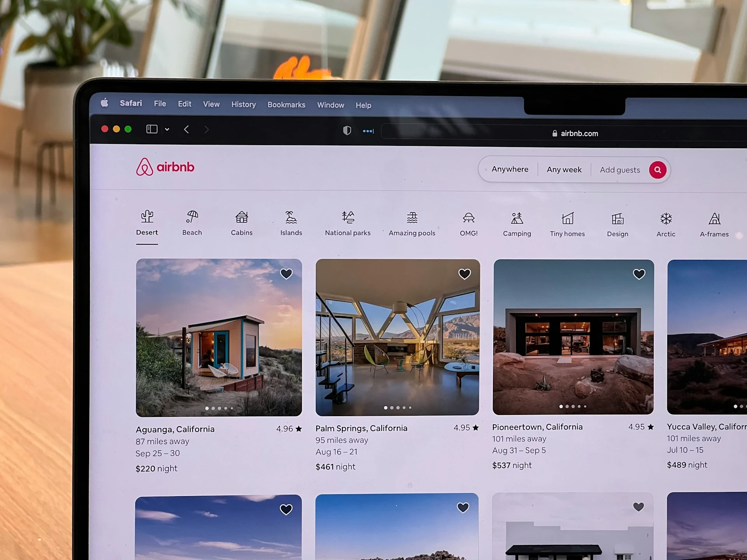Open Add guests selector
This screenshot has width=747, height=560.
coord(620,170)
